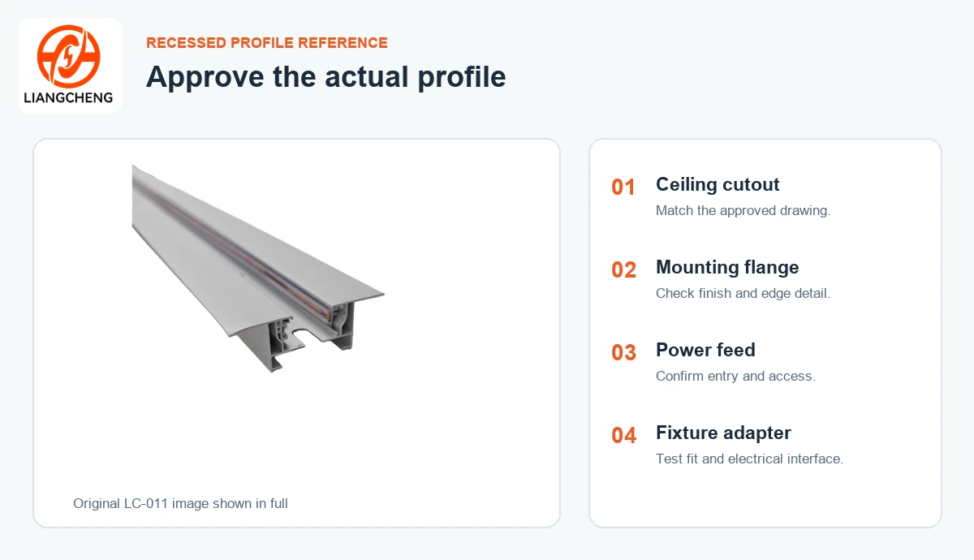Select the Original LC-011 image caption
The width and height of the screenshot is (974, 560).
180,503
